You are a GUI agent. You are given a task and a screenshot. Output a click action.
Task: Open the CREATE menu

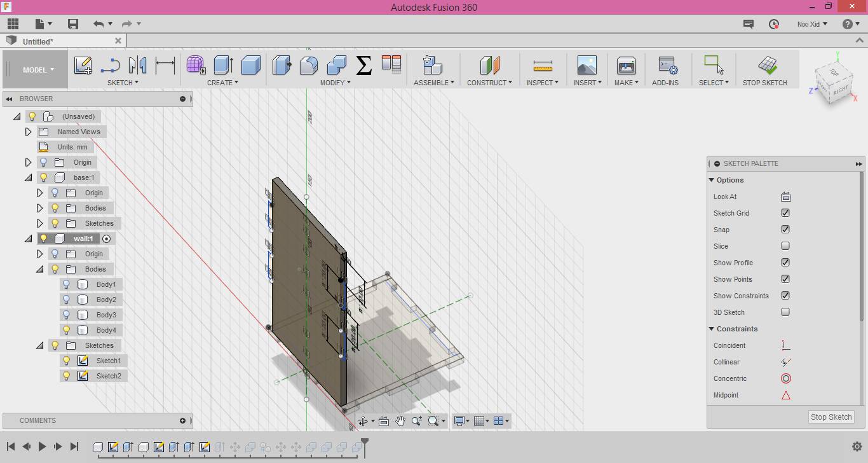coord(222,83)
